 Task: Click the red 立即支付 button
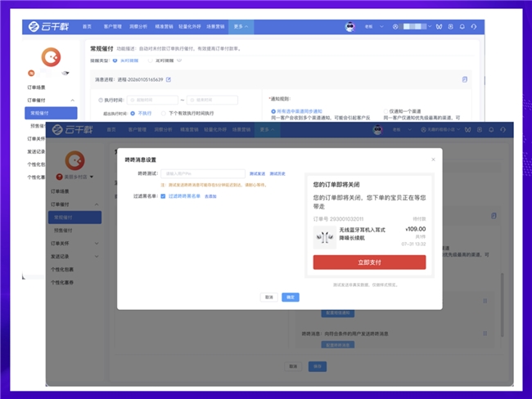tap(369, 262)
